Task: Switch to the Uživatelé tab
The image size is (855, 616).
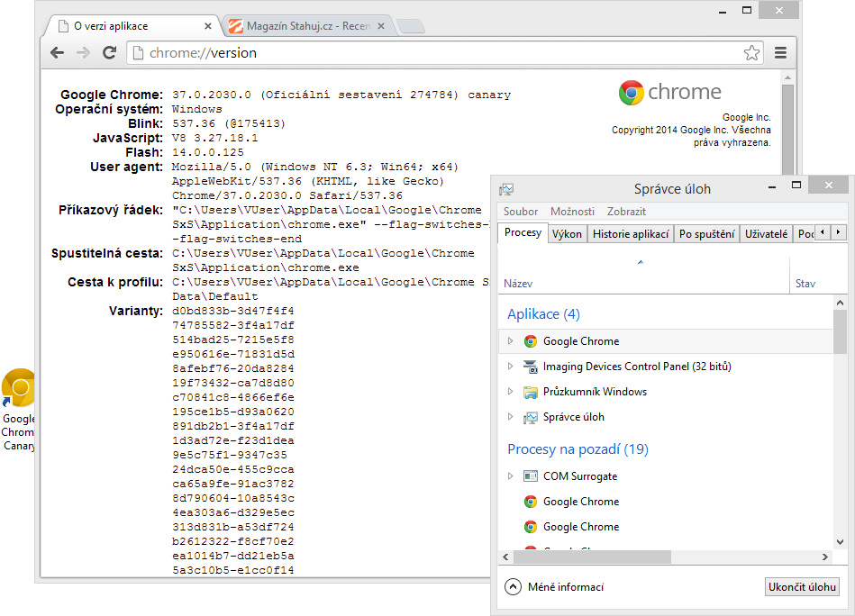Action: 766,234
